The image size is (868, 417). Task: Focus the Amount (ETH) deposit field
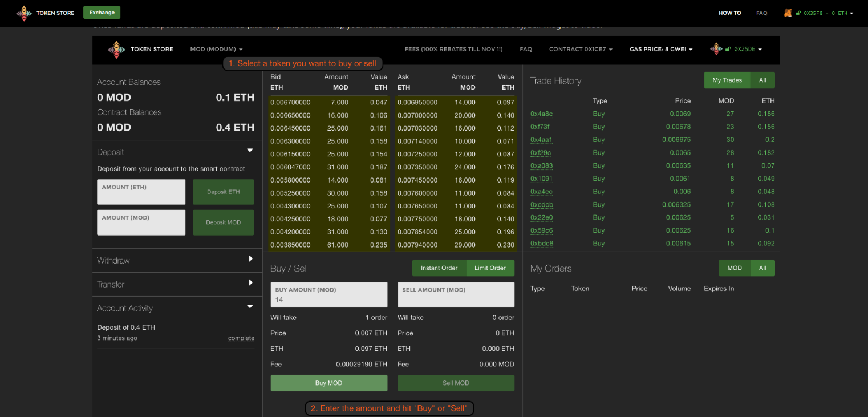coord(141,192)
